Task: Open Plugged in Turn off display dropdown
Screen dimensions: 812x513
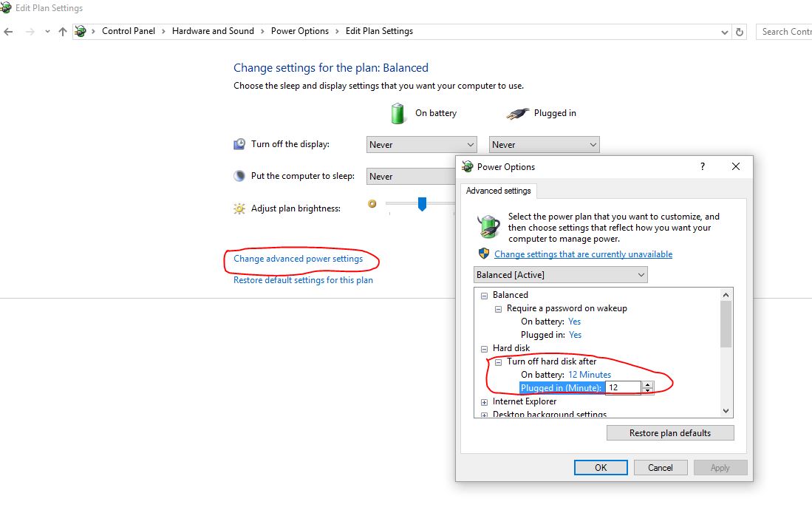Action: click(544, 145)
